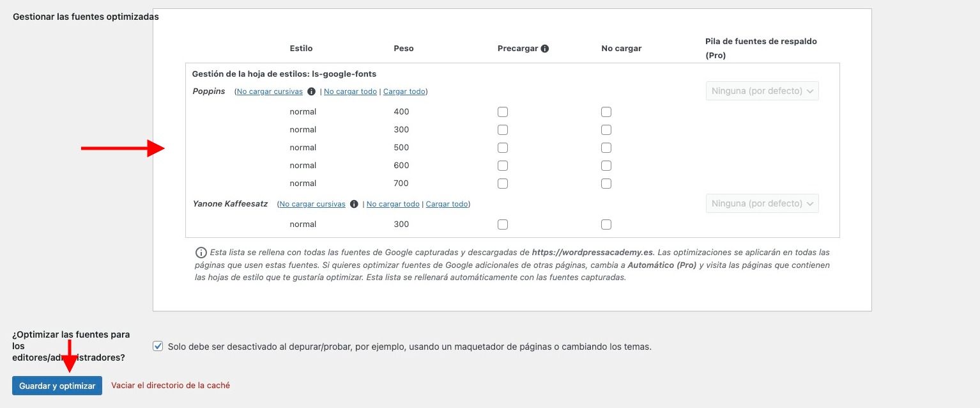
Task: Click Cargar todo for Yanone Kaffeesatz
Action: pyautogui.click(x=447, y=204)
